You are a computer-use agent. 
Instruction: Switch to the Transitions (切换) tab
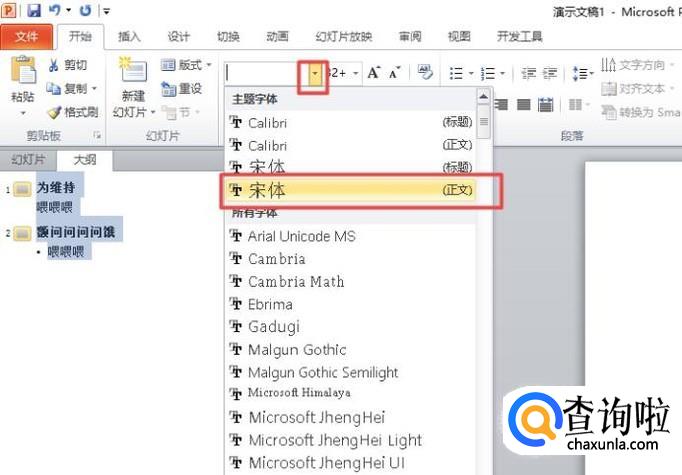click(x=228, y=37)
